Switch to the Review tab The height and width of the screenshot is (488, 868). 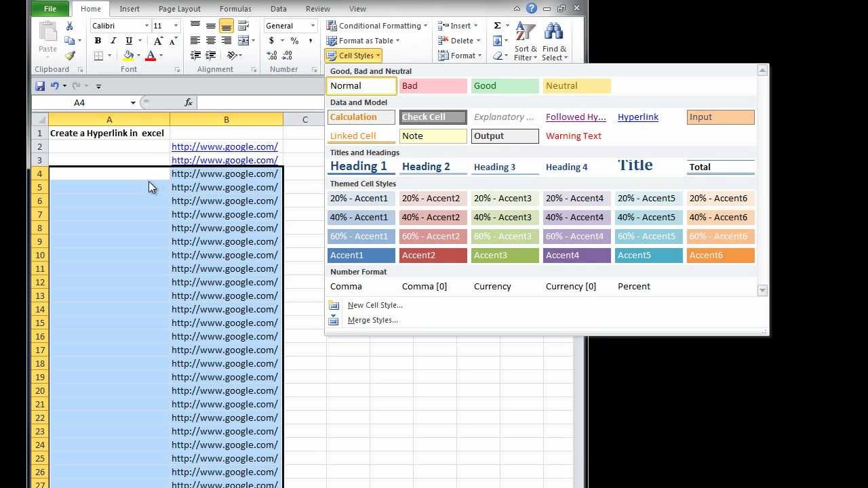coord(318,9)
